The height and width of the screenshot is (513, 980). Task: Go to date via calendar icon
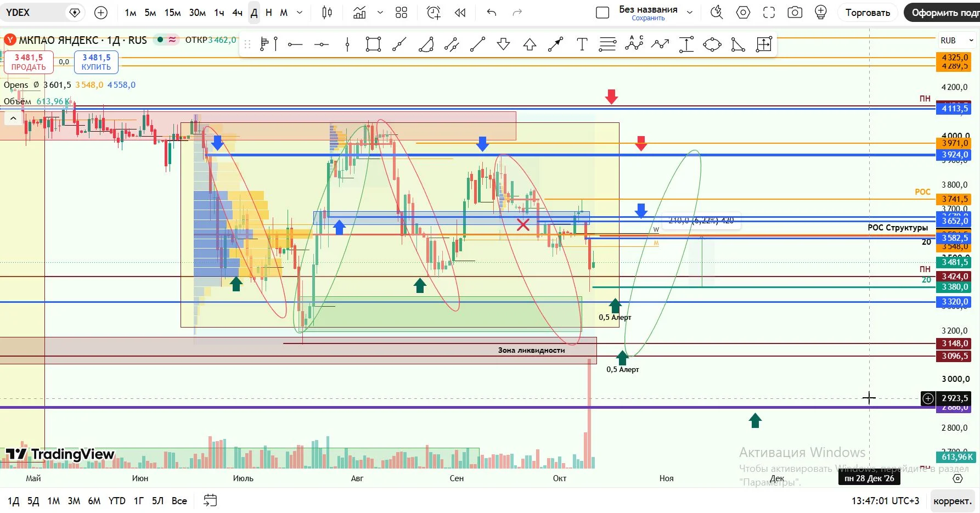pyautogui.click(x=210, y=500)
